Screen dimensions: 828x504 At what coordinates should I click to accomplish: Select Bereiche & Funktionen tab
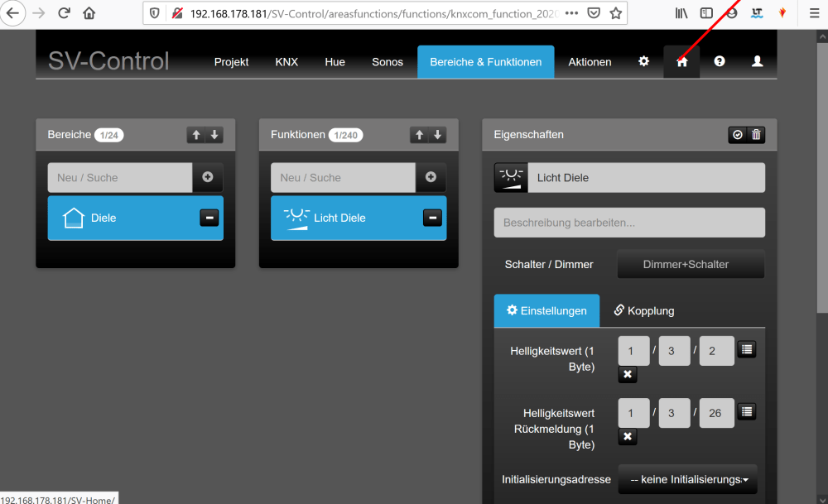(x=486, y=62)
